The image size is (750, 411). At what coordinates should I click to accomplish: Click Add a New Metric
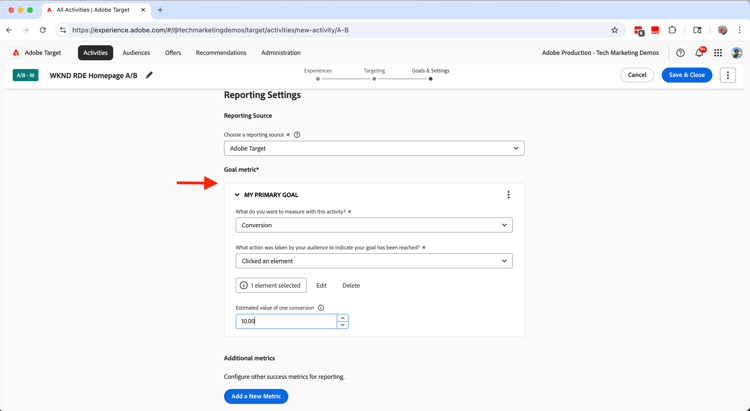point(256,396)
